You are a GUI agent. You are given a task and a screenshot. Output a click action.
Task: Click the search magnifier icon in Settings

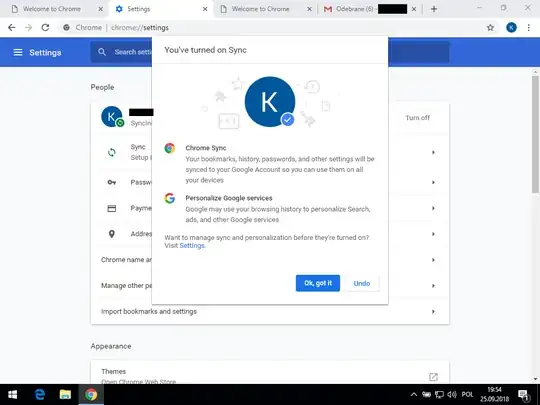click(x=102, y=52)
